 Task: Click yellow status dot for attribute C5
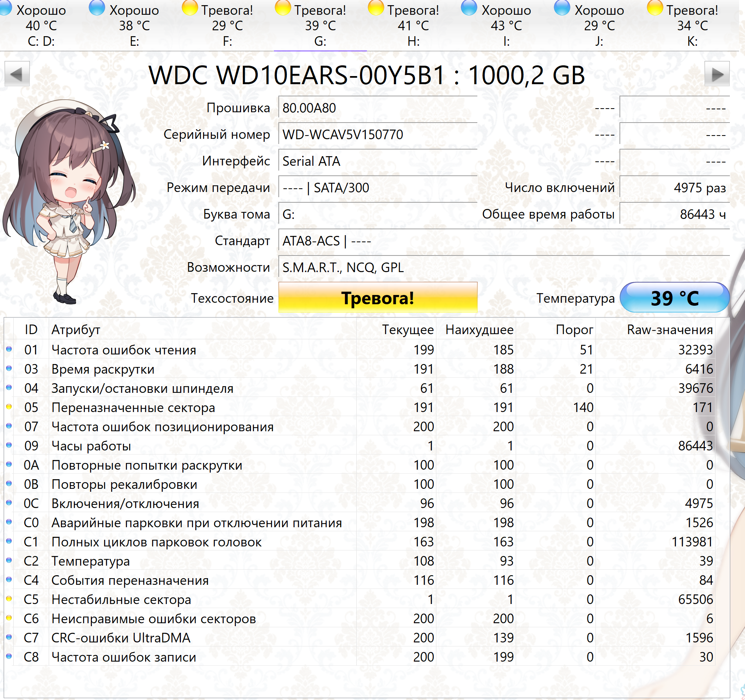[9, 599]
